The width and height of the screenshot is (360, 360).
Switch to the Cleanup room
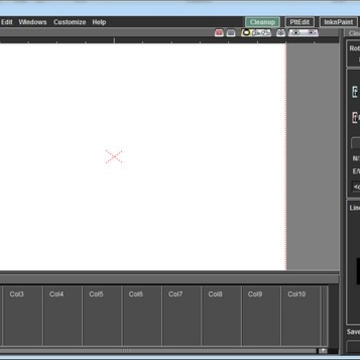coord(262,22)
